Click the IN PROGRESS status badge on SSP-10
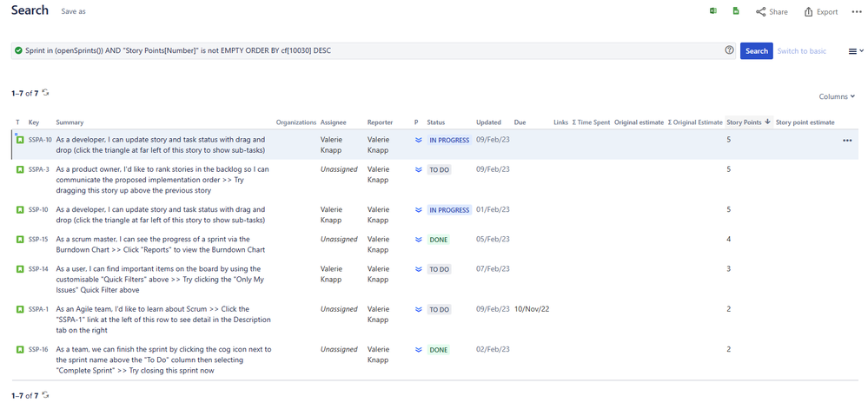Image resolution: width=868 pixels, height=409 pixels. (x=448, y=210)
